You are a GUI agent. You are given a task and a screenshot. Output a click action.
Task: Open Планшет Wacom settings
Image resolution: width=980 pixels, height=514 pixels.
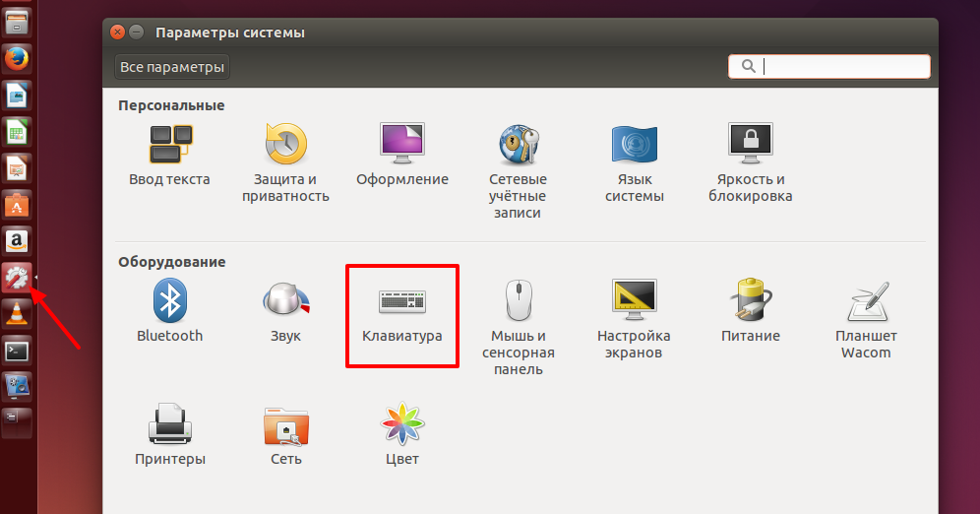click(866, 319)
